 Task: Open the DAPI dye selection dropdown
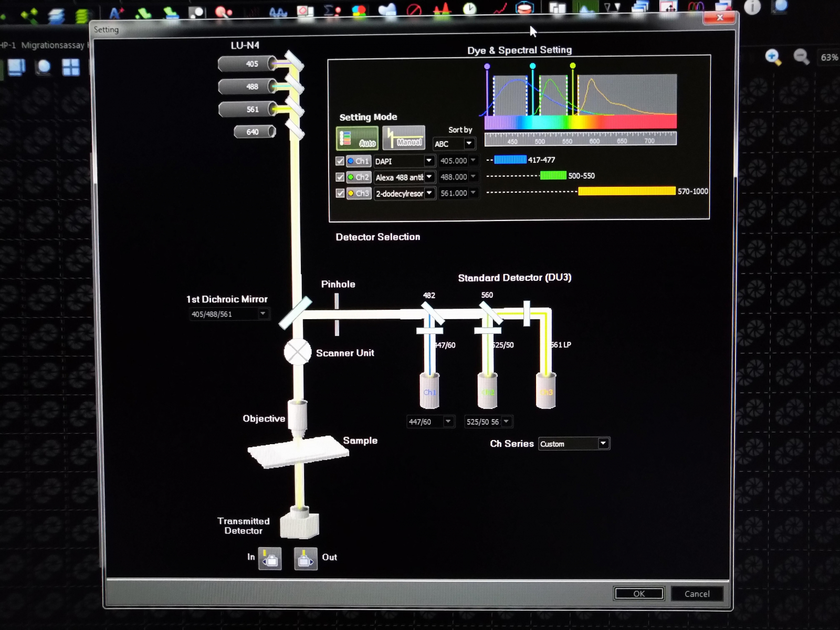click(x=429, y=161)
